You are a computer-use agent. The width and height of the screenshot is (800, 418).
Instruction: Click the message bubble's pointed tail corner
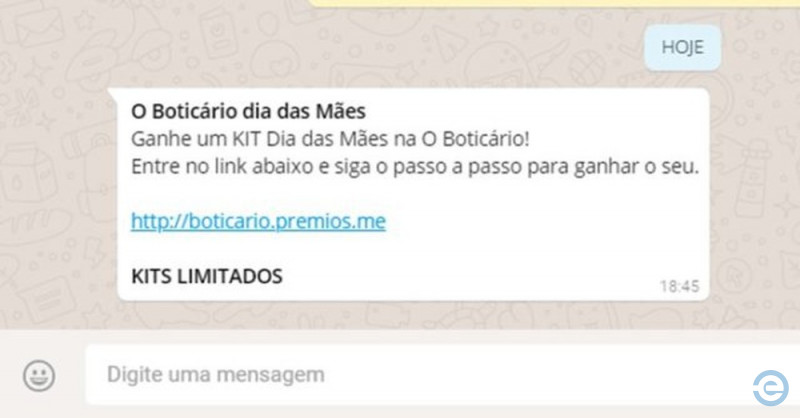click(x=112, y=92)
